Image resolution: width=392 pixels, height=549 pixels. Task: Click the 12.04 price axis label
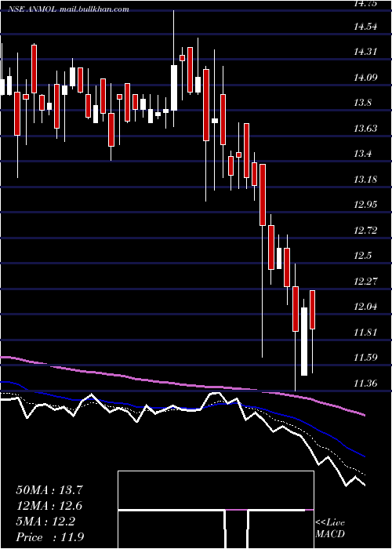pos(365,307)
